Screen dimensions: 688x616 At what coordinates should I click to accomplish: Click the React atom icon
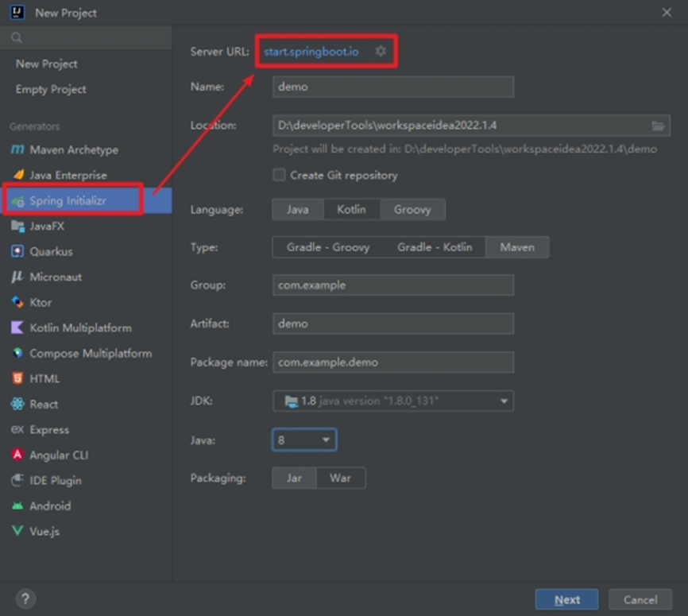click(x=17, y=404)
